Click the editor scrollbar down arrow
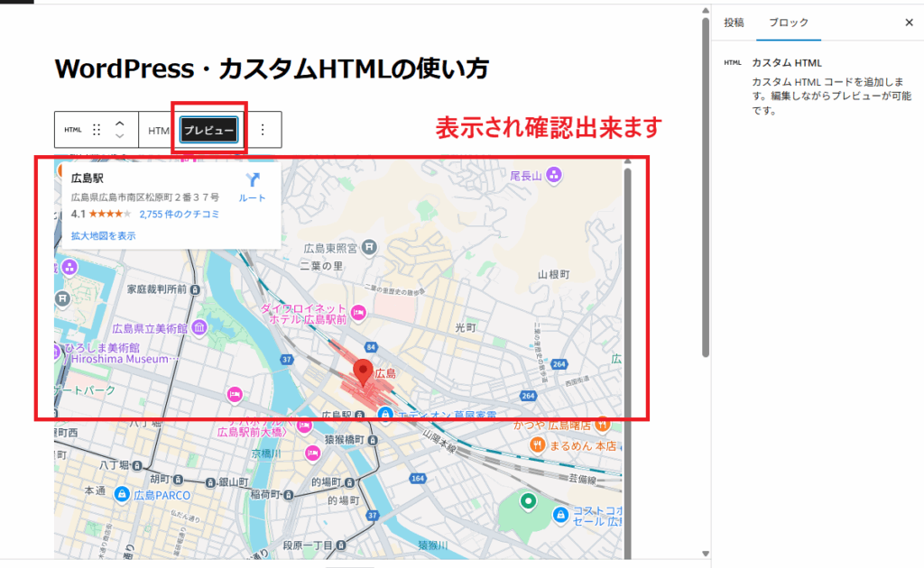 [706, 554]
